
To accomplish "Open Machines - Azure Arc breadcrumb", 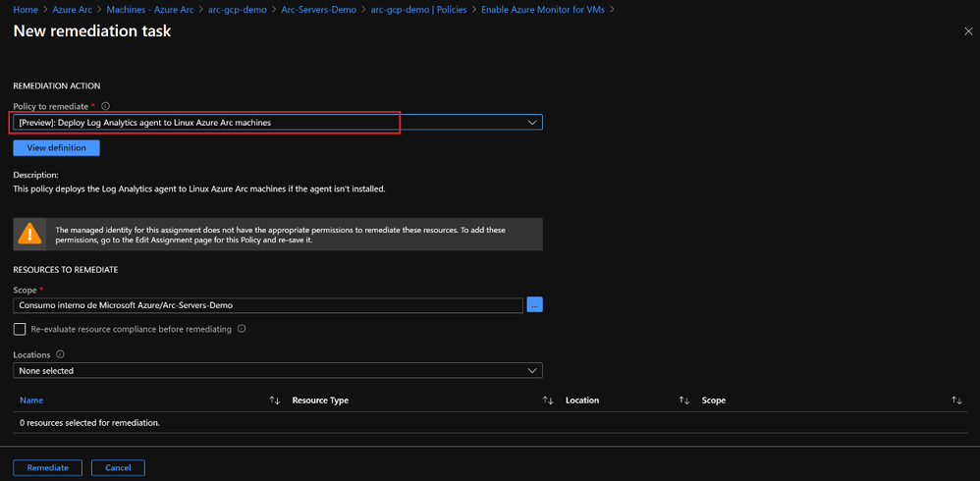I will click(148, 10).
